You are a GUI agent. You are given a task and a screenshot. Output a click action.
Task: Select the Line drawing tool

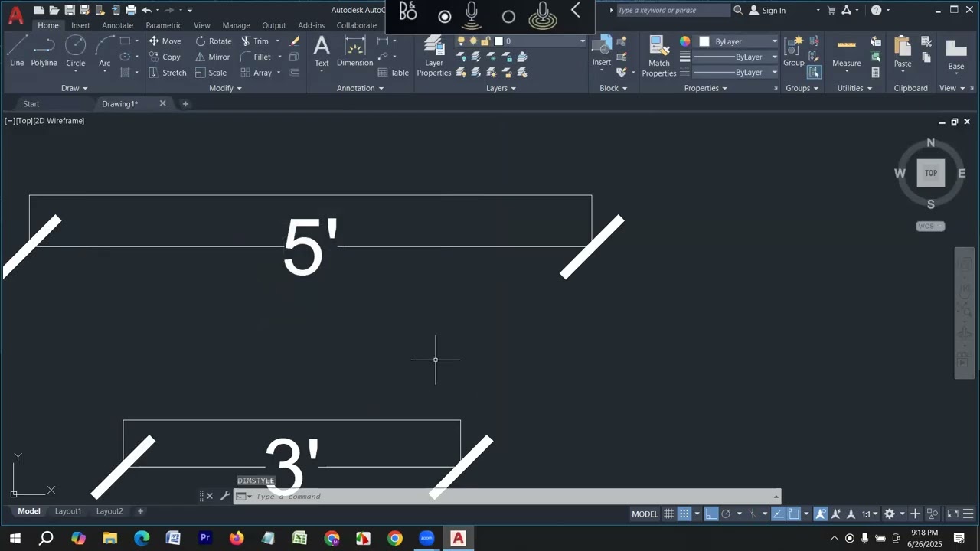(x=17, y=51)
